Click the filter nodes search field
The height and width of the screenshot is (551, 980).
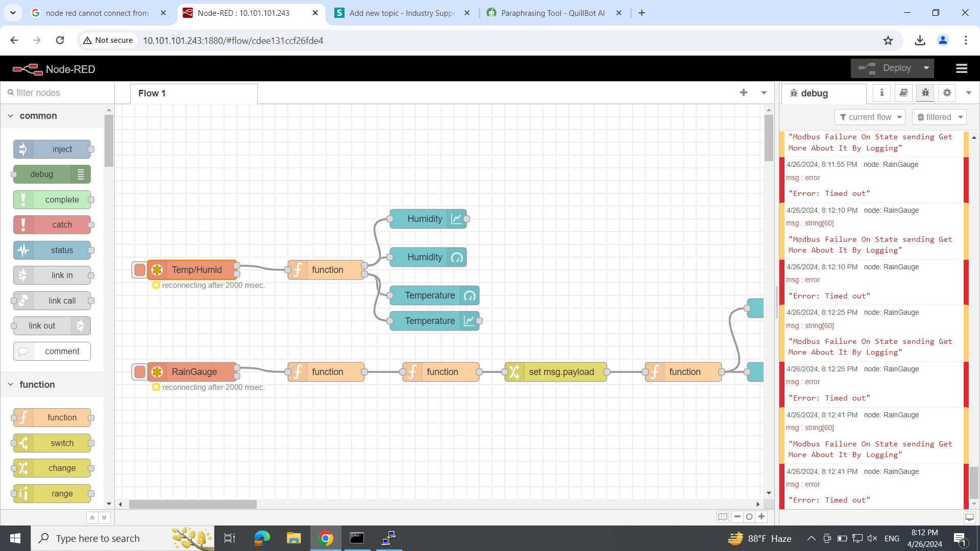click(56, 93)
